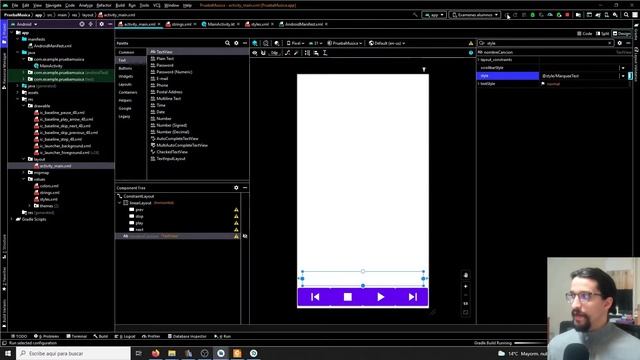Click the next track button in preview
Viewport: 640px width, 360px height.
(x=413, y=297)
